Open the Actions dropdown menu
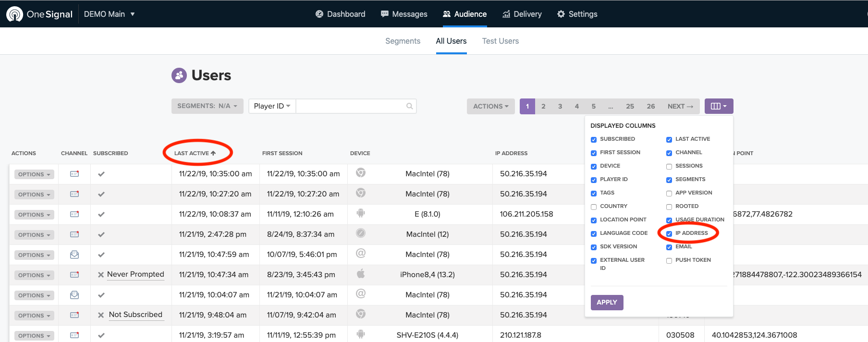The width and height of the screenshot is (868, 342). 490,106
